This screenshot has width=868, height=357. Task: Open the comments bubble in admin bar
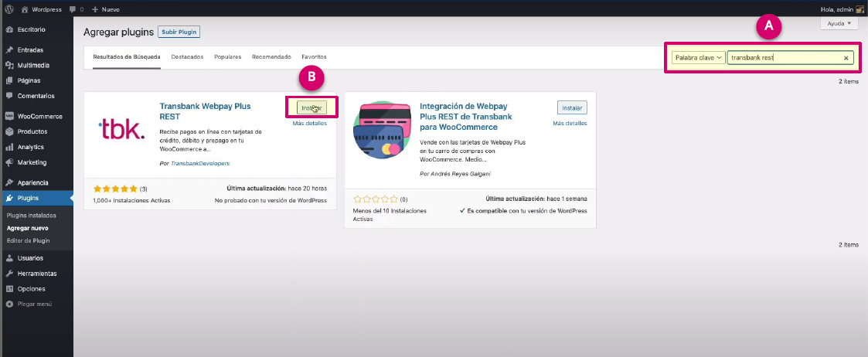[x=77, y=9]
